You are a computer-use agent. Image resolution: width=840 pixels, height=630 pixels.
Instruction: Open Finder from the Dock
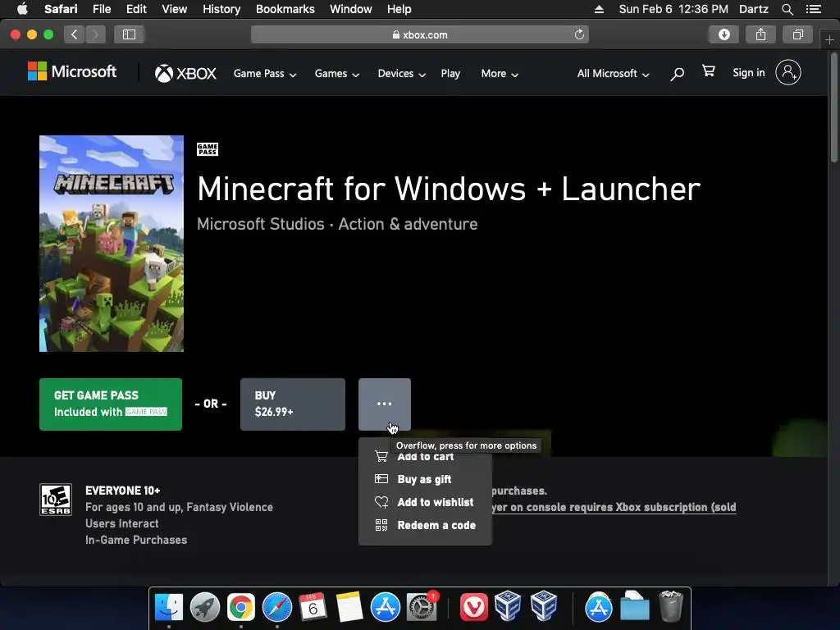(169, 608)
